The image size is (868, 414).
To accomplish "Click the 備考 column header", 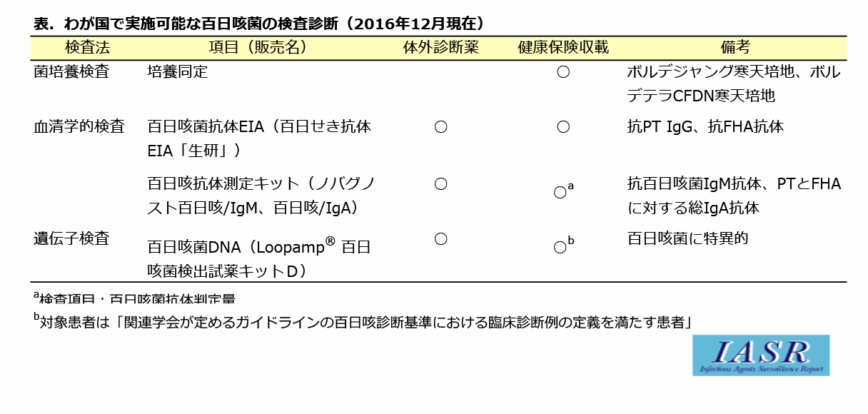I will coord(736,48).
